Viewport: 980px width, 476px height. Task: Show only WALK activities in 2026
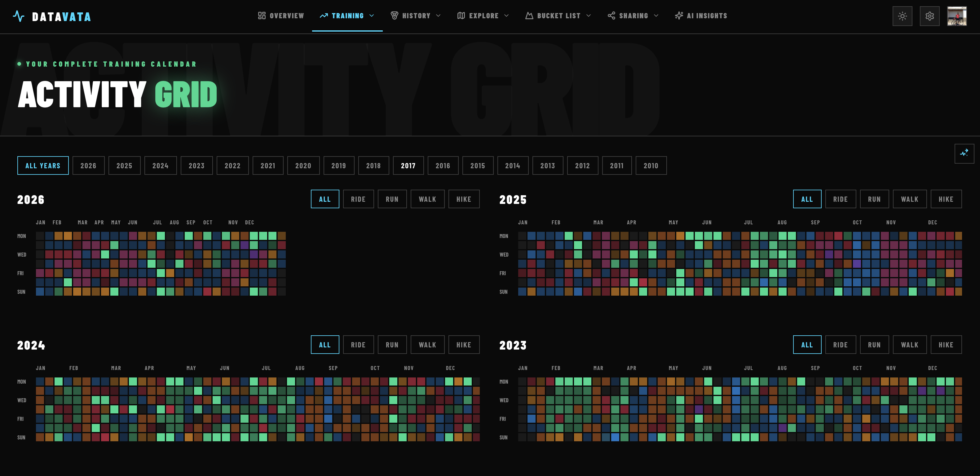pos(428,199)
